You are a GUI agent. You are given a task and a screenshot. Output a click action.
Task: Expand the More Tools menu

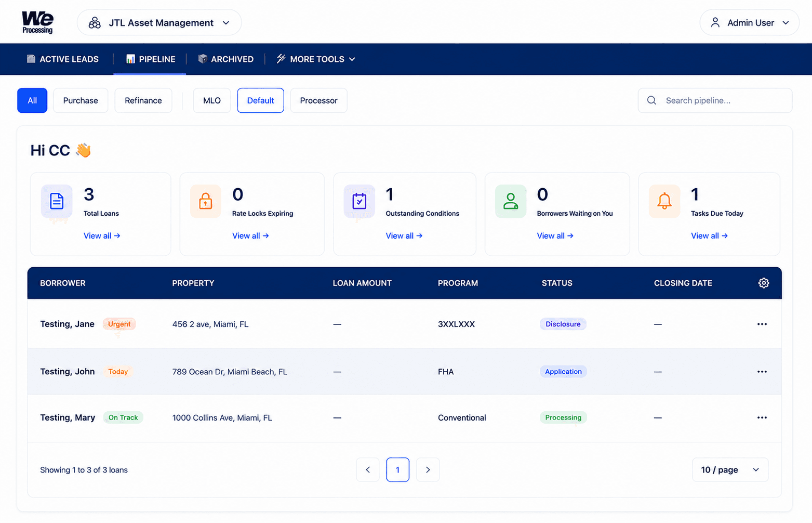316,59
